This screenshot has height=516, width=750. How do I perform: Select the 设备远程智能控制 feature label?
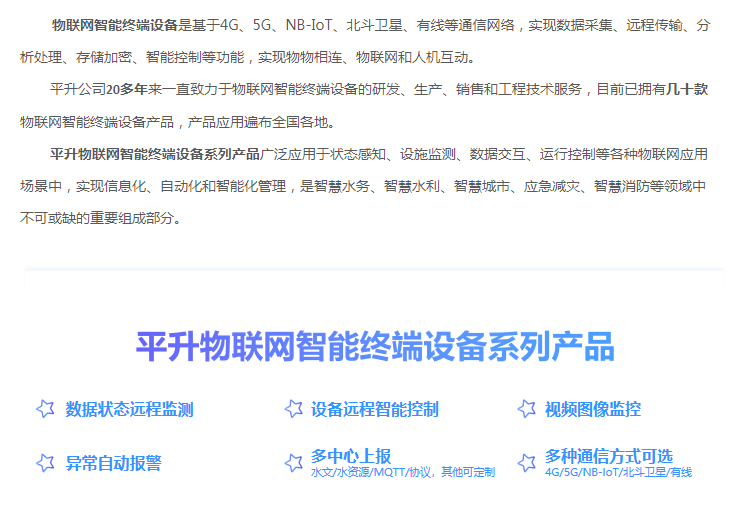pos(375,409)
